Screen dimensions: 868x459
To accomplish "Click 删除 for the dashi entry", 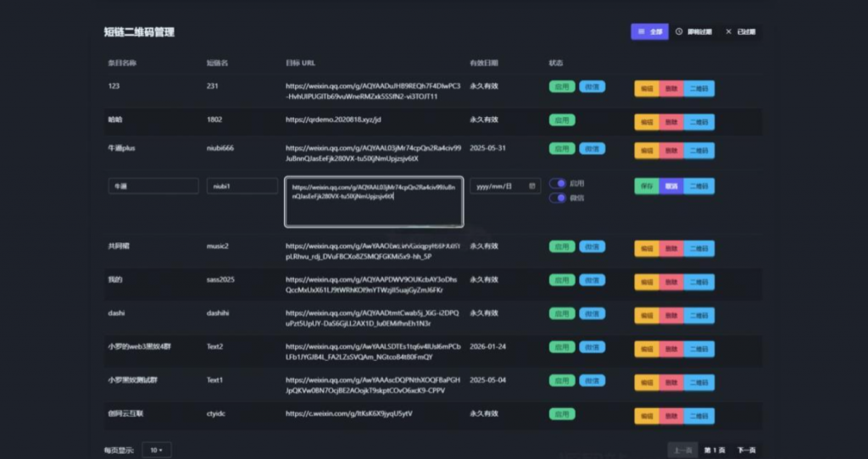I will coord(671,318).
